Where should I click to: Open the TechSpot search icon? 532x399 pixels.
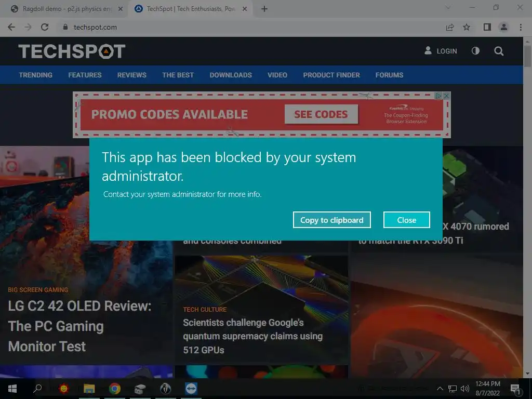tap(499, 51)
